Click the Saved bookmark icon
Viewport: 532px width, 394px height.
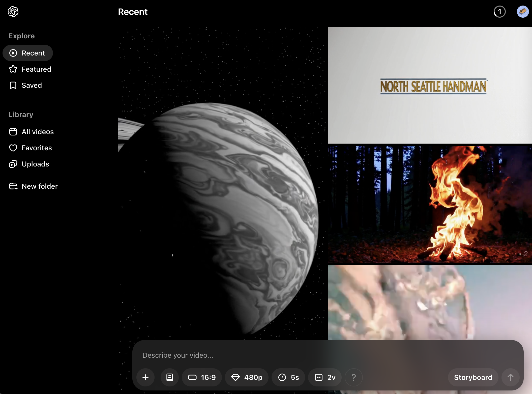coord(13,85)
